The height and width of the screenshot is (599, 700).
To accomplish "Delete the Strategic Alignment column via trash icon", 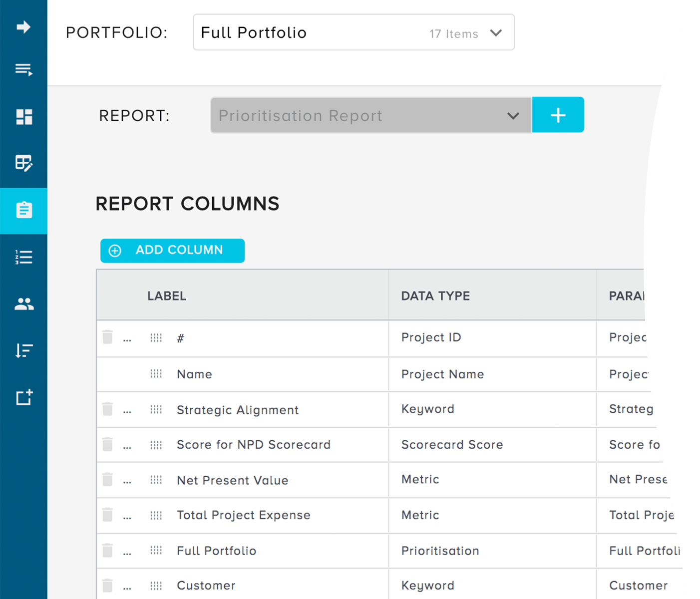I will pos(107,409).
